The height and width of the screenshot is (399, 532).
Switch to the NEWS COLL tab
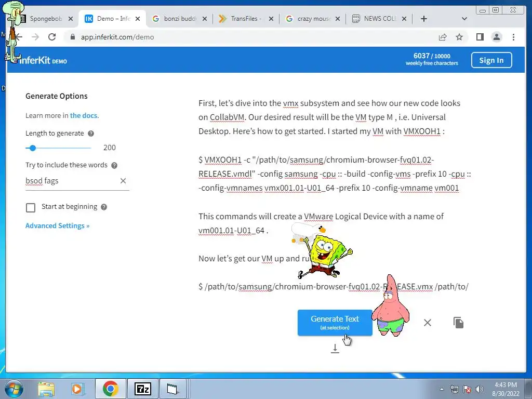click(x=379, y=19)
